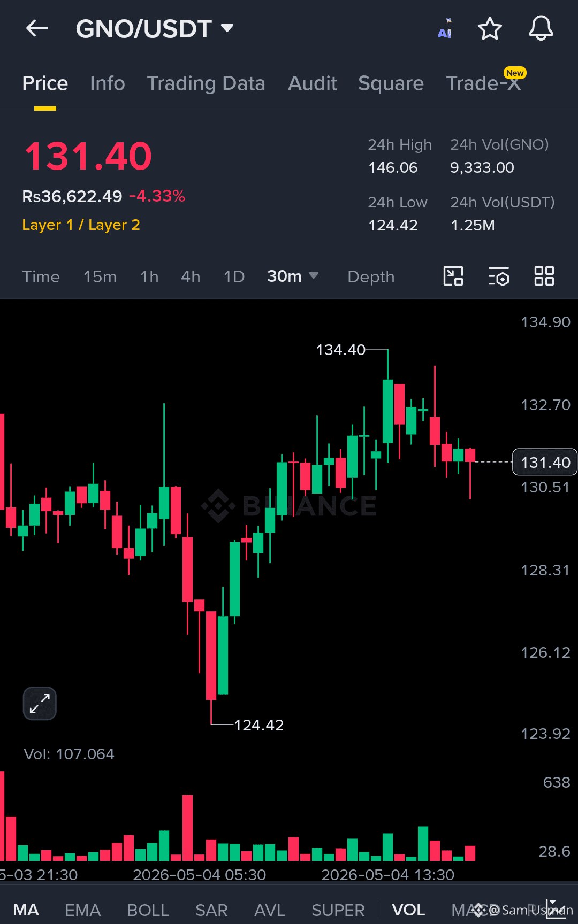Screen dimensions: 578x924
Task: Enable the BOLL indicator
Action: [x=148, y=910]
